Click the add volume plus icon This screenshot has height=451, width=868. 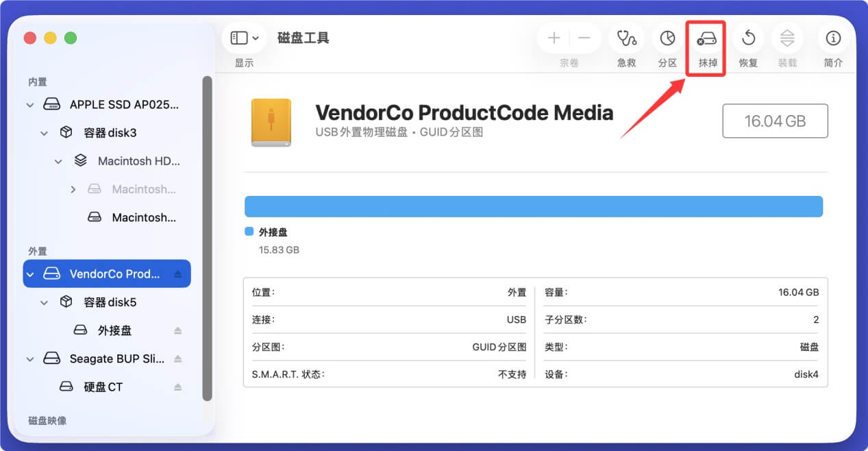click(x=553, y=38)
